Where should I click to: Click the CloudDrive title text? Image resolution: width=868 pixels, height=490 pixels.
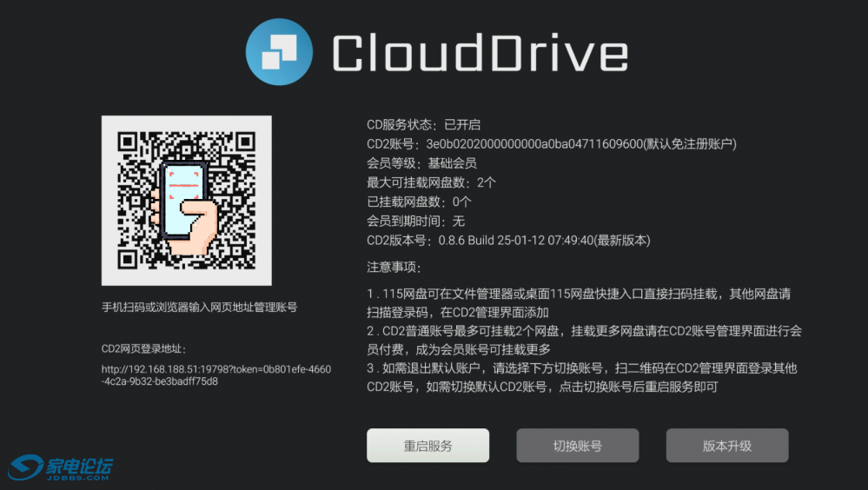coord(480,53)
